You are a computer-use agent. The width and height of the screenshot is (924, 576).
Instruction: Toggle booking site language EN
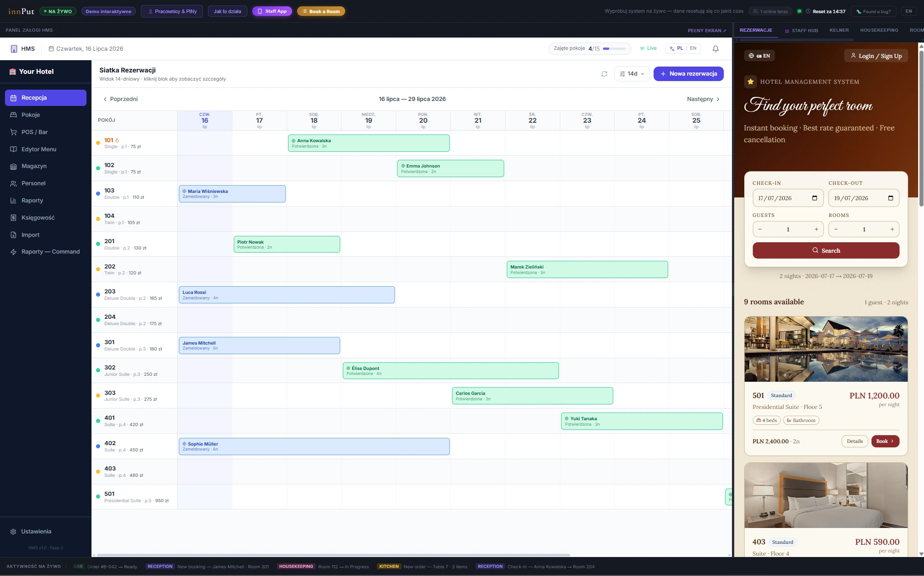[x=760, y=56]
